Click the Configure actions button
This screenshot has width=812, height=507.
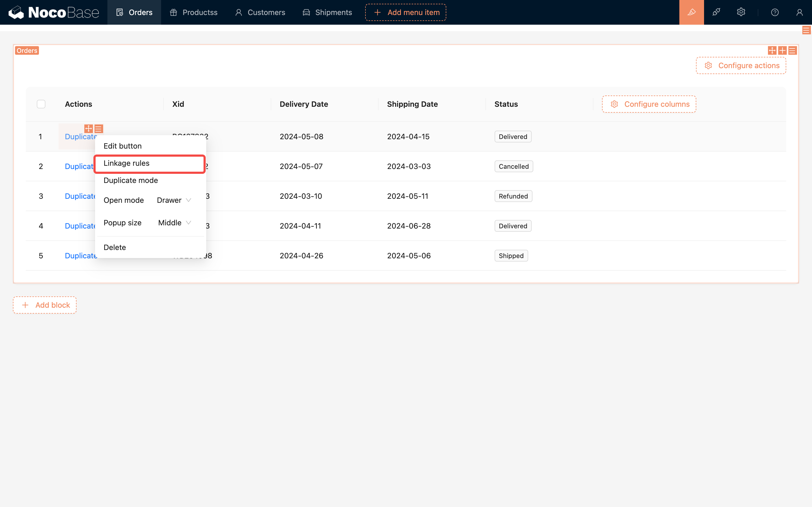(x=741, y=65)
